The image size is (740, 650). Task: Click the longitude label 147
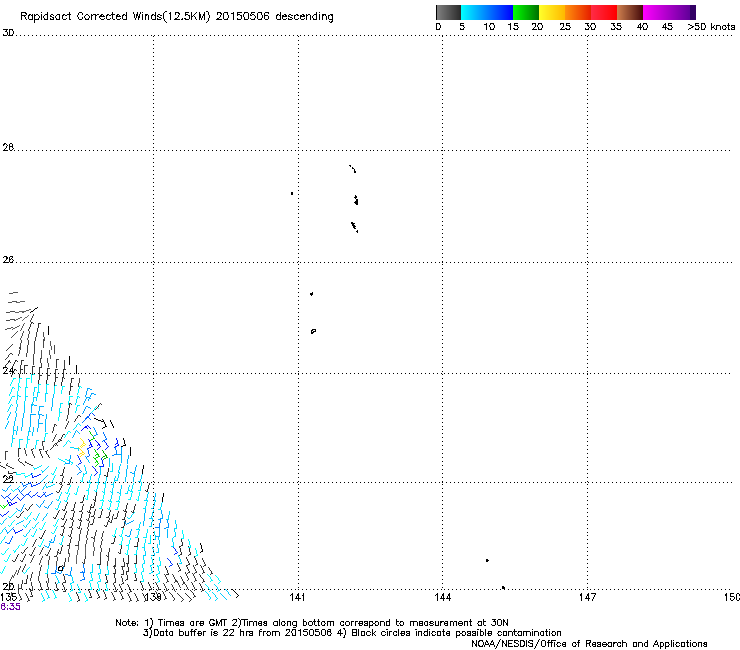click(x=587, y=598)
